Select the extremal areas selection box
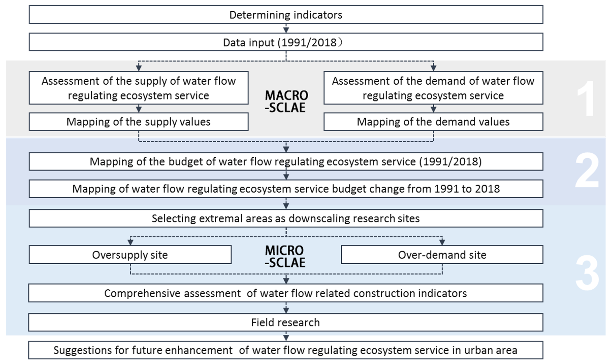610x364 pixels. tap(286, 218)
